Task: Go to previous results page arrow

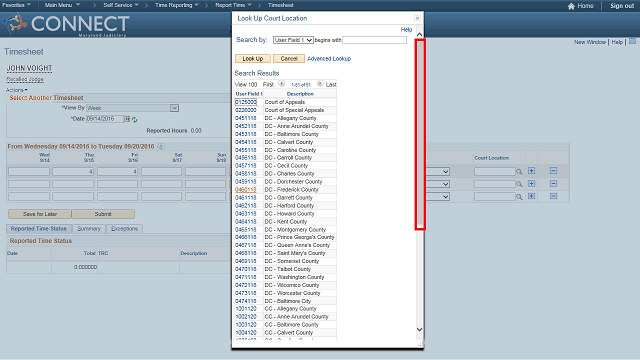Action: pos(281,84)
